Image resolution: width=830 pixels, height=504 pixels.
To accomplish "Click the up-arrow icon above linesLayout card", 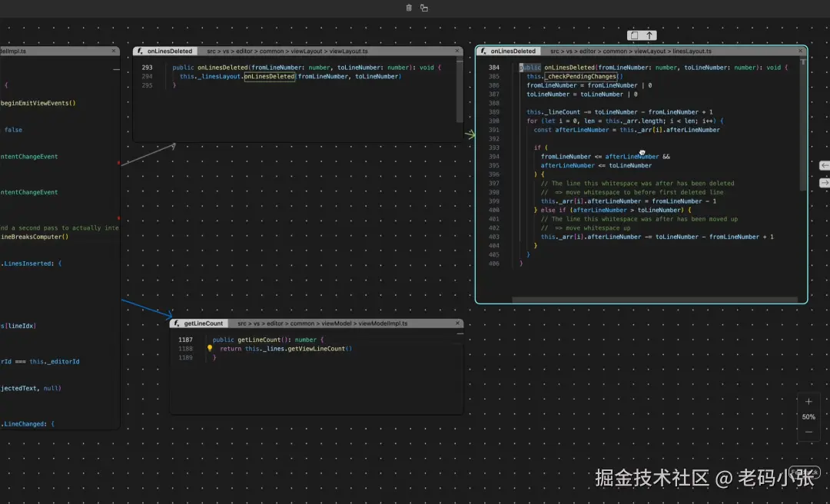I will click(x=649, y=35).
